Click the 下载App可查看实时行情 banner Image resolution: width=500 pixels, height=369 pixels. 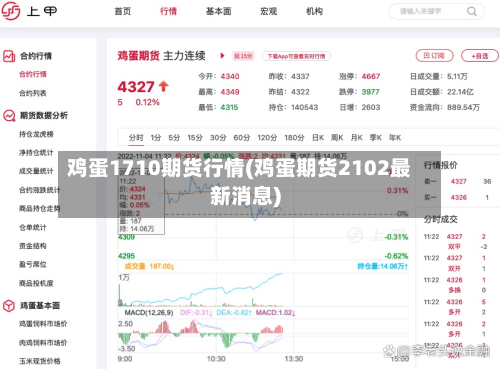296,56
